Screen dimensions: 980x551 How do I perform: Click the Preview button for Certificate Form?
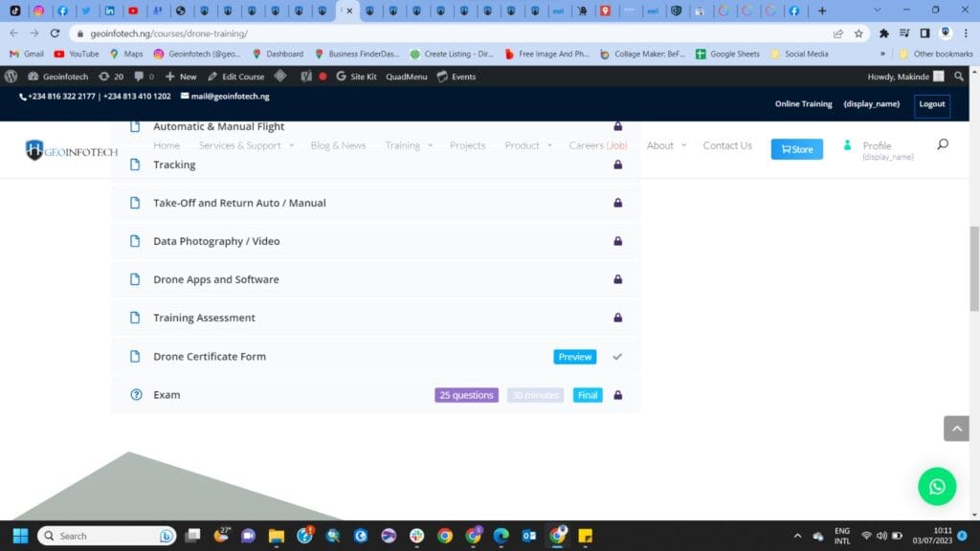[x=574, y=357]
